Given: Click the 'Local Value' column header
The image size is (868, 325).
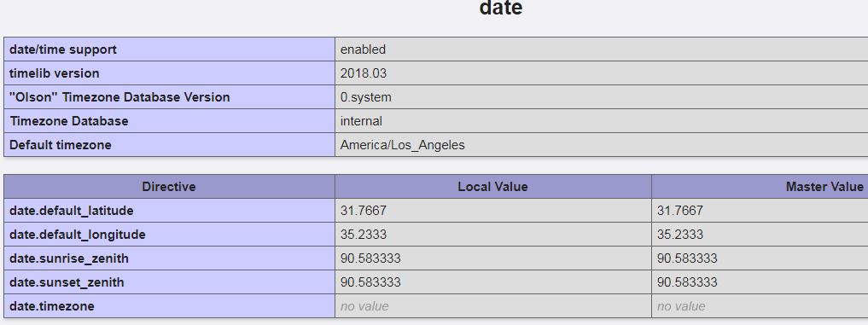Looking at the screenshot, I should tap(492, 187).
